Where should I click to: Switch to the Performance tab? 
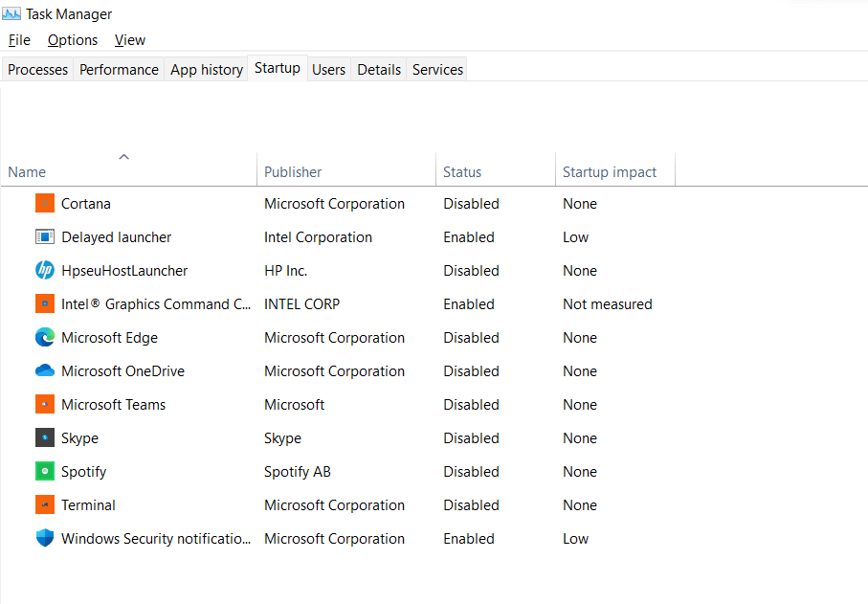point(119,69)
